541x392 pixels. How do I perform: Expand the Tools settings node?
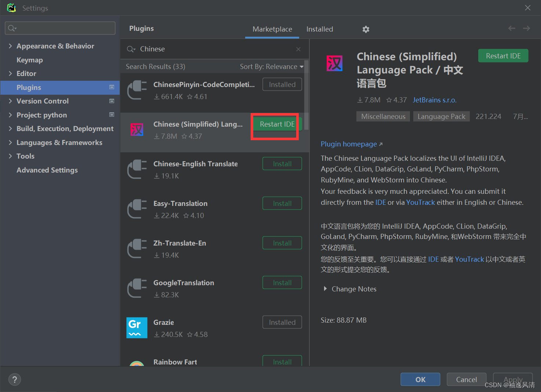(10, 156)
